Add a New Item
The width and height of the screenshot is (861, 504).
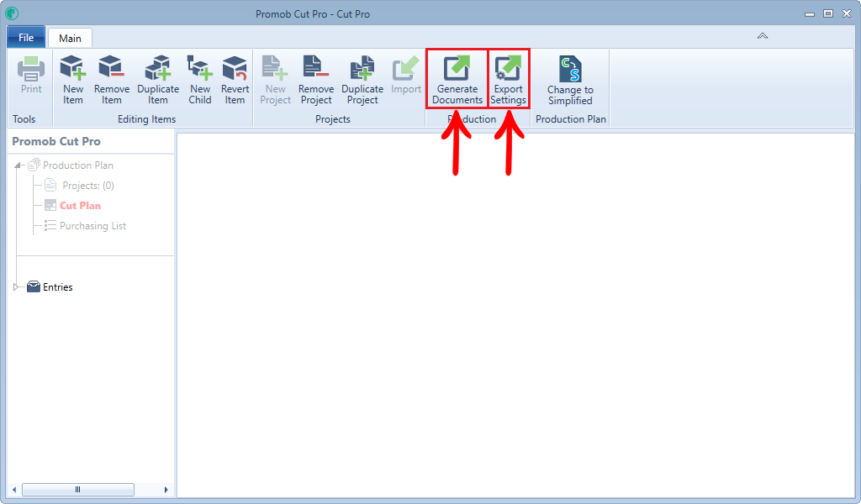pos(72,80)
